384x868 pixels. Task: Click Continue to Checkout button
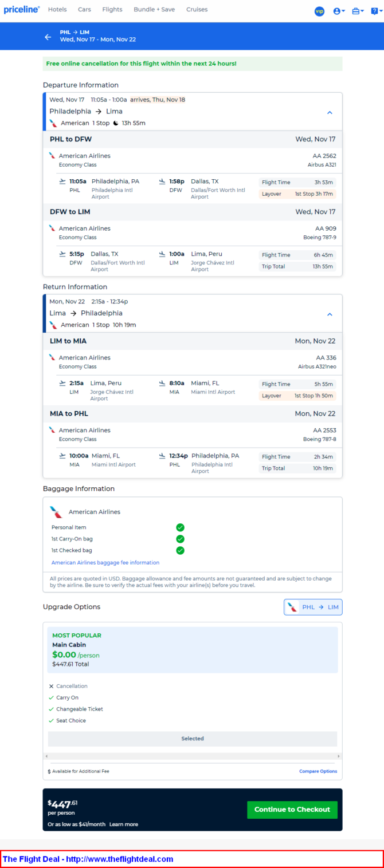[x=292, y=810]
